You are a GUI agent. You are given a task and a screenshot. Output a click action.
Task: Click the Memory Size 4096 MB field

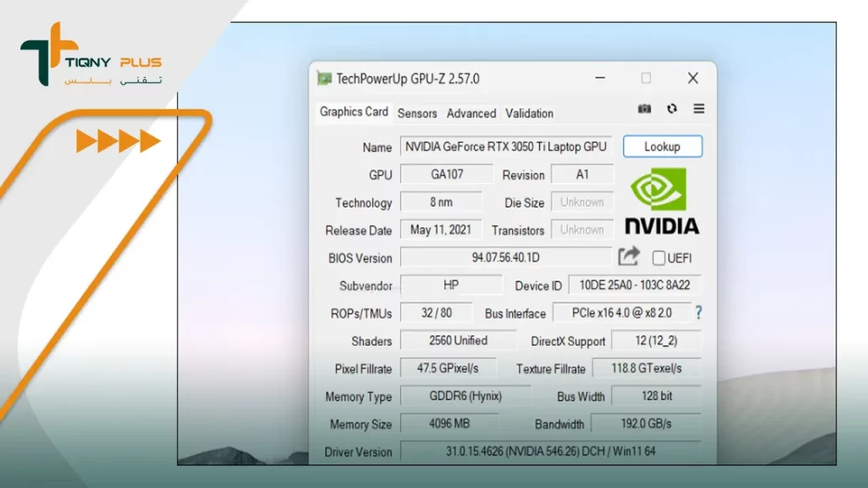point(449,424)
